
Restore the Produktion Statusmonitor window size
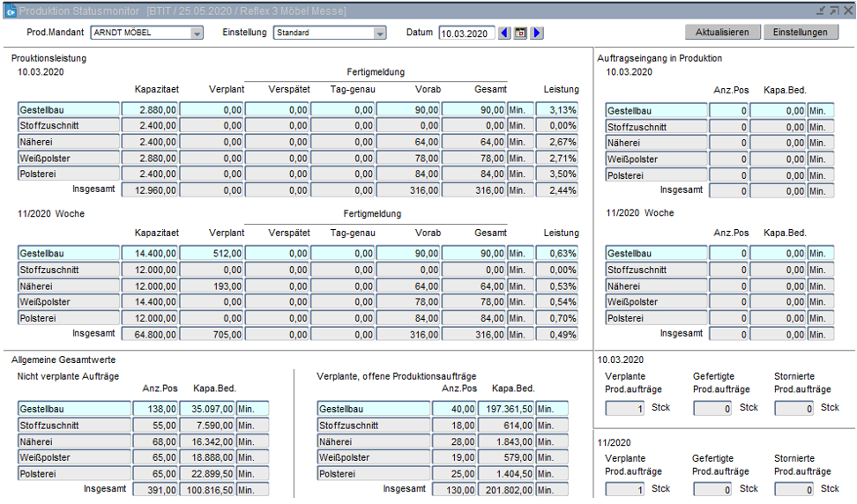[834, 11]
